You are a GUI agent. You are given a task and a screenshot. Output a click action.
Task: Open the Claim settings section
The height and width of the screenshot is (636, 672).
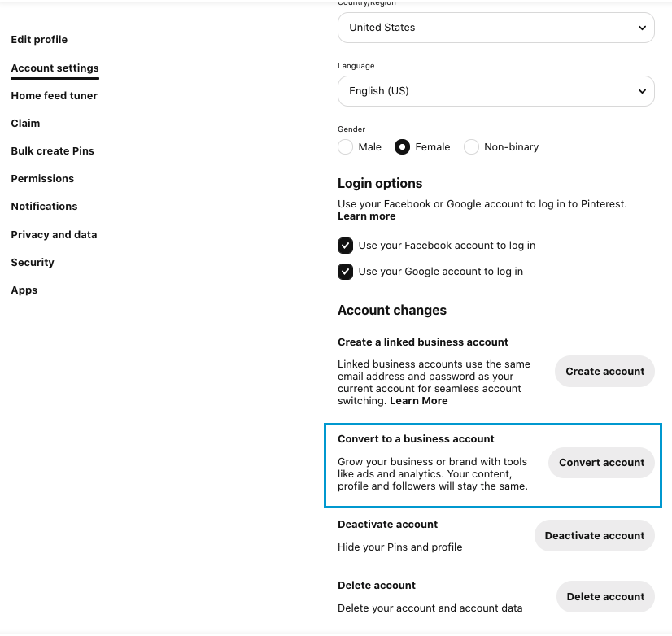click(25, 124)
